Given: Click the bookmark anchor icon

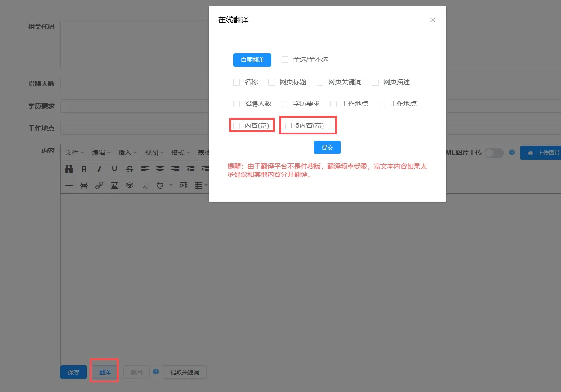Looking at the screenshot, I should click(145, 185).
